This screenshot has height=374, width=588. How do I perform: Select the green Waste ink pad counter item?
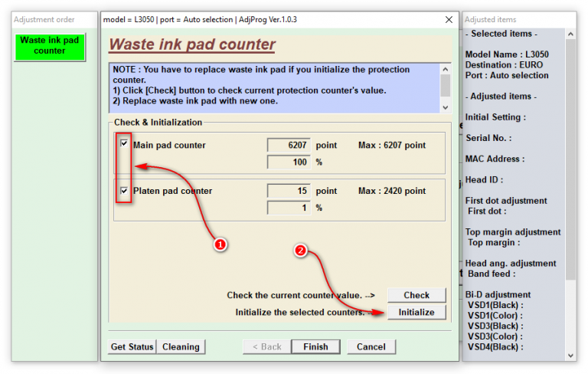coord(49,46)
